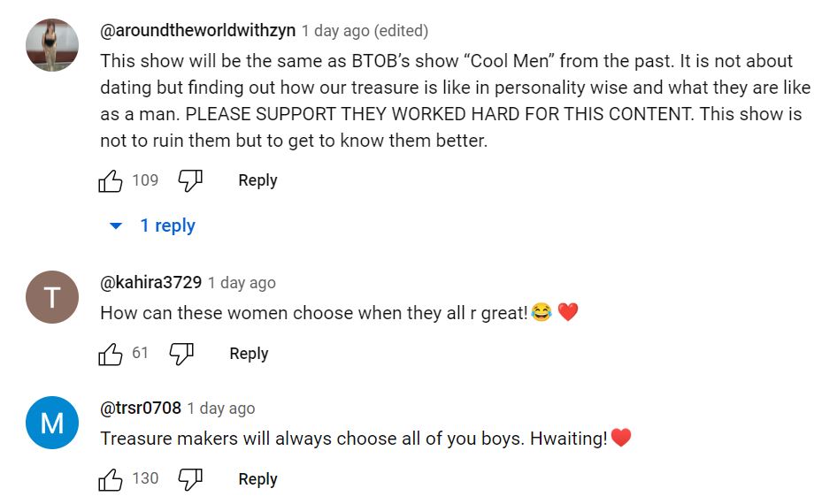The image size is (837, 504).
Task: Open "1 day ago (edited)" timestamp link
Action: tap(365, 31)
